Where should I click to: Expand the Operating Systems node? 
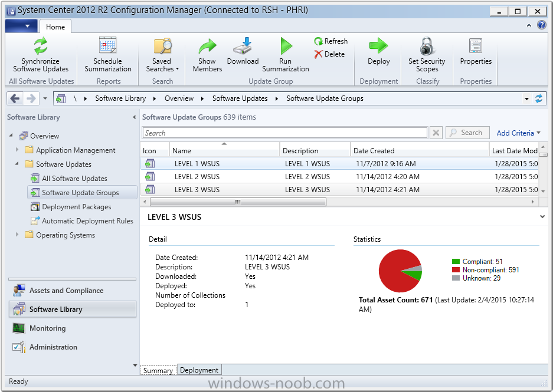17,235
